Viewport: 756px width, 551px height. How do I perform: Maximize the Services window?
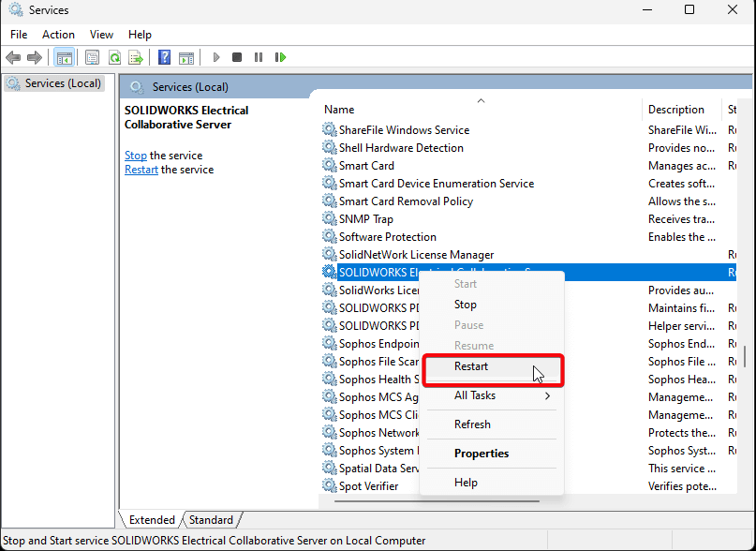(x=689, y=9)
